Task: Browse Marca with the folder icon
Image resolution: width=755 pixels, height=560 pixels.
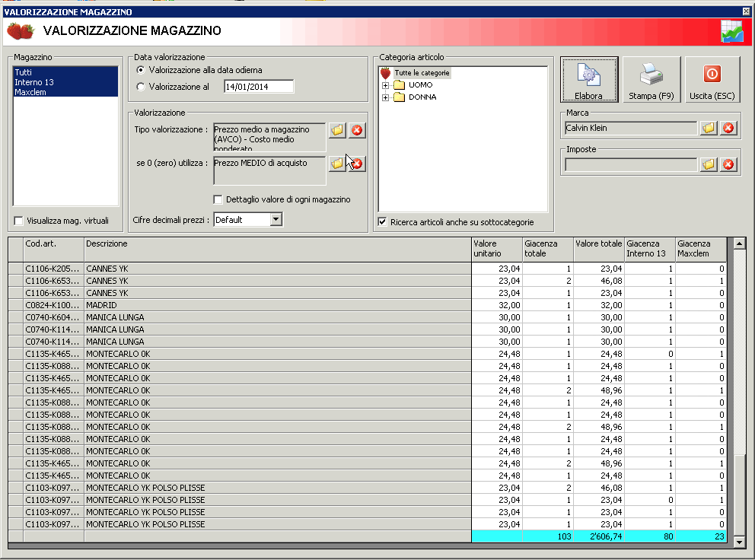Action: click(709, 128)
